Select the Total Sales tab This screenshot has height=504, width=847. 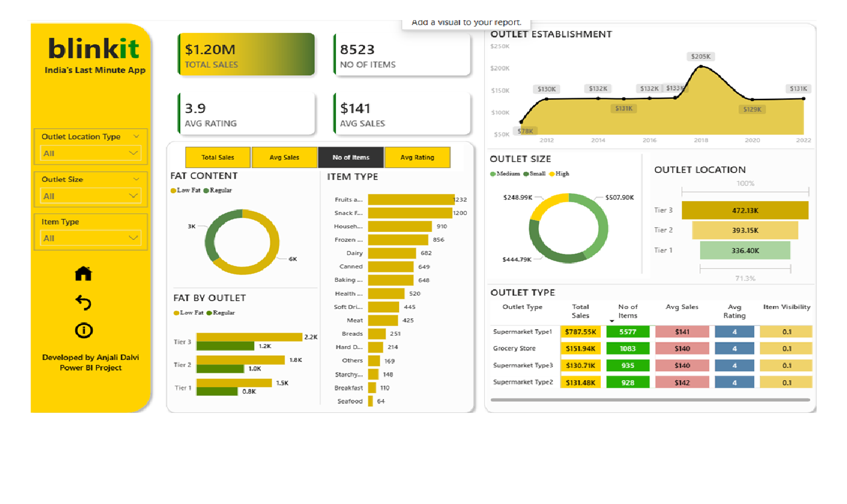click(218, 157)
